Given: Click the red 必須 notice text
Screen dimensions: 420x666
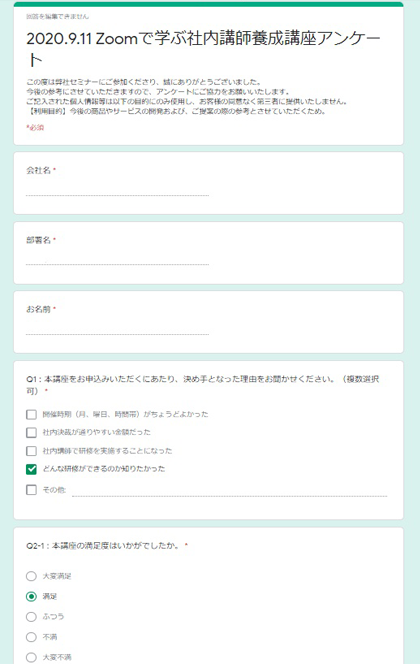Looking at the screenshot, I should 35,127.
